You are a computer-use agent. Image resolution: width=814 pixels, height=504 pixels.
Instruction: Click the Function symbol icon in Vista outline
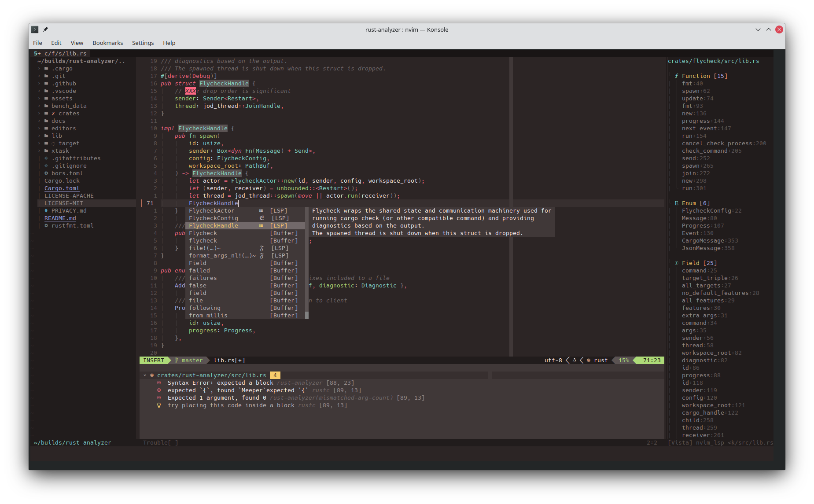pos(677,76)
